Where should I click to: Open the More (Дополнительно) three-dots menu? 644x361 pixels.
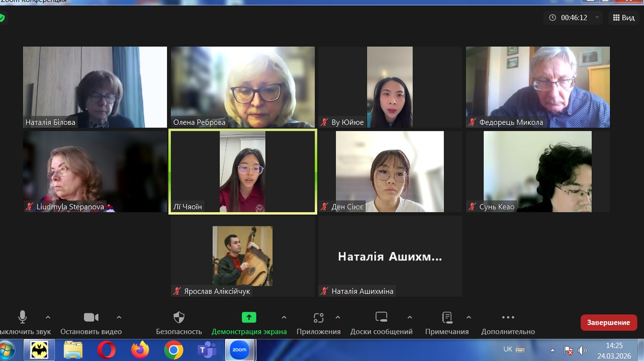[x=508, y=317]
